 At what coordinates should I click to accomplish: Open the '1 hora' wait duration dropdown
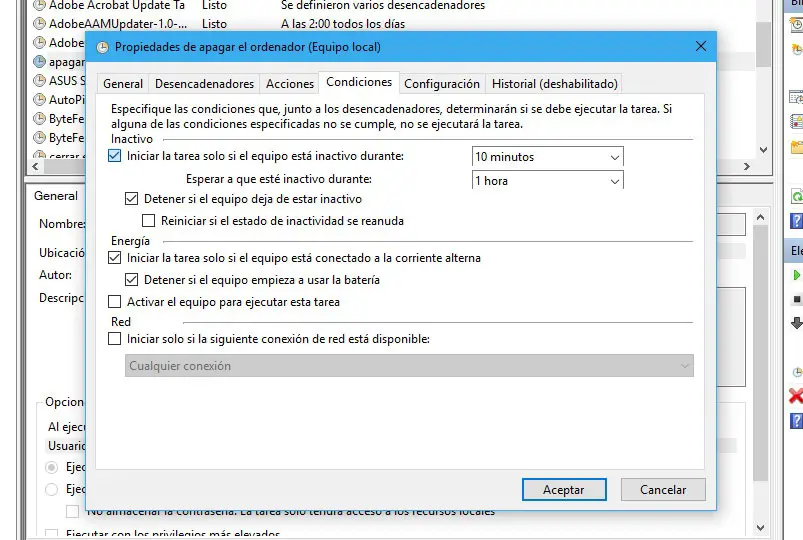(547, 180)
